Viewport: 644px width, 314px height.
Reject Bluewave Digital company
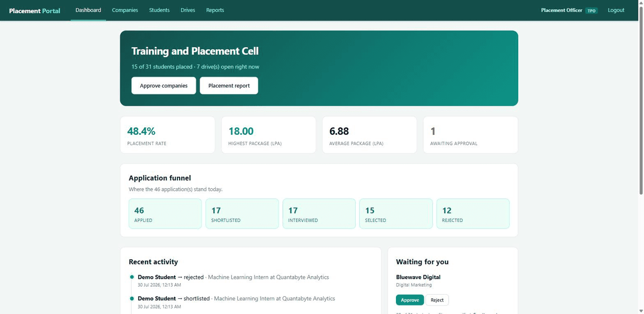click(437, 300)
